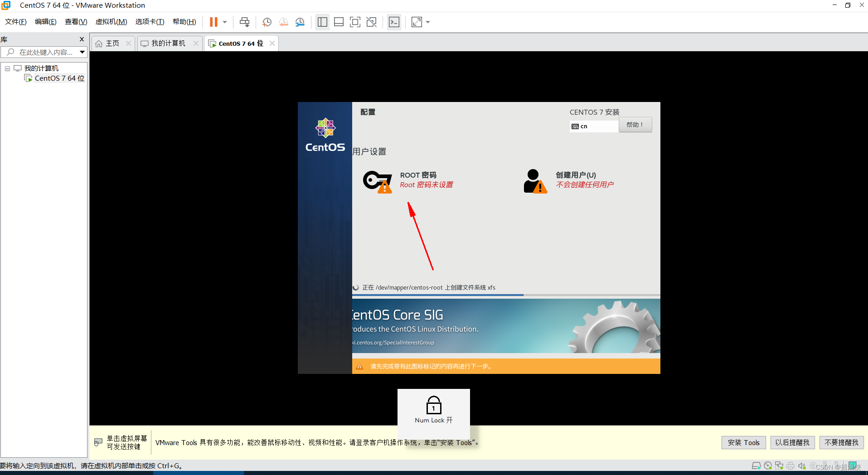This screenshot has width=868, height=475.
Task: Collapse the 我的计算机 tree node
Action: [x=7, y=68]
